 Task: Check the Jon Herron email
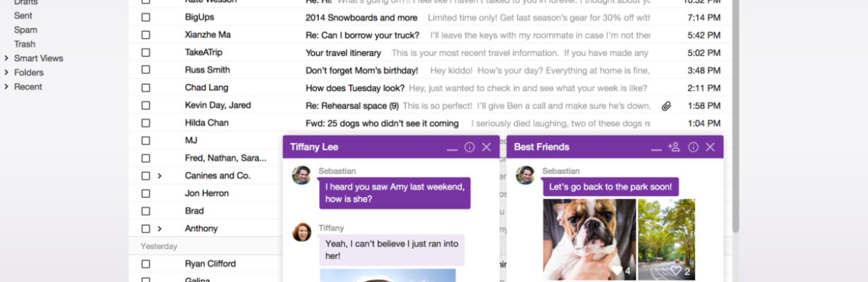[145, 194]
